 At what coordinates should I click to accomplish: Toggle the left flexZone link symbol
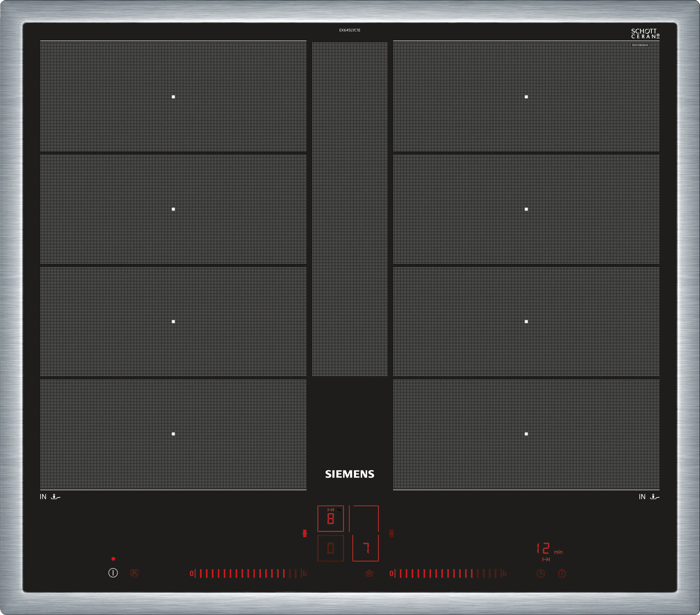point(305,533)
